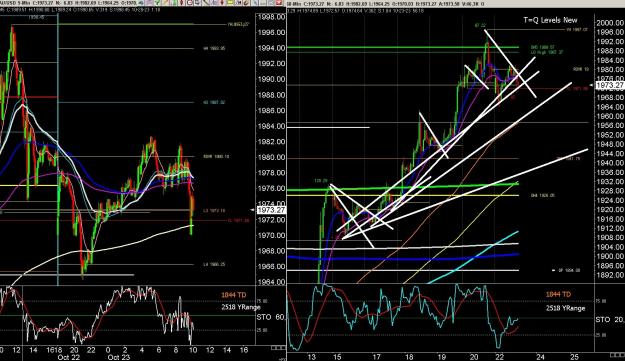Click the '13' date tick on right chart
The width and height of the screenshot is (625, 361).
[x=311, y=357]
